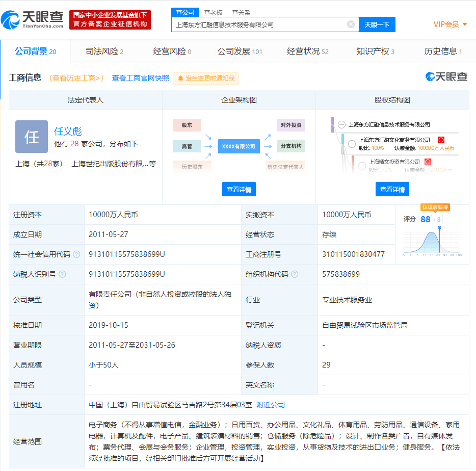
Task: Click the 任 avatar thumbnail
Action: [32, 137]
